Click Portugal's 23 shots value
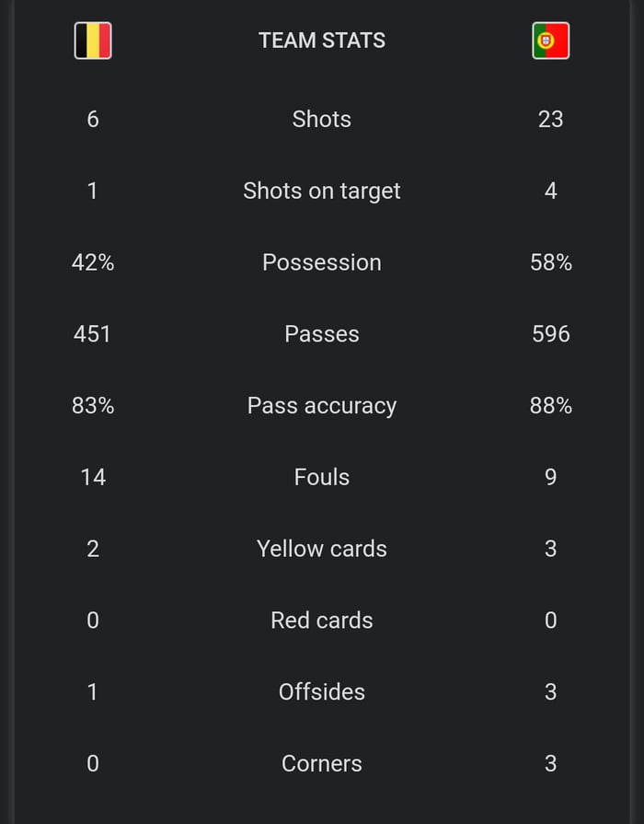The height and width of the screenshot is (824, 644). 550,119
